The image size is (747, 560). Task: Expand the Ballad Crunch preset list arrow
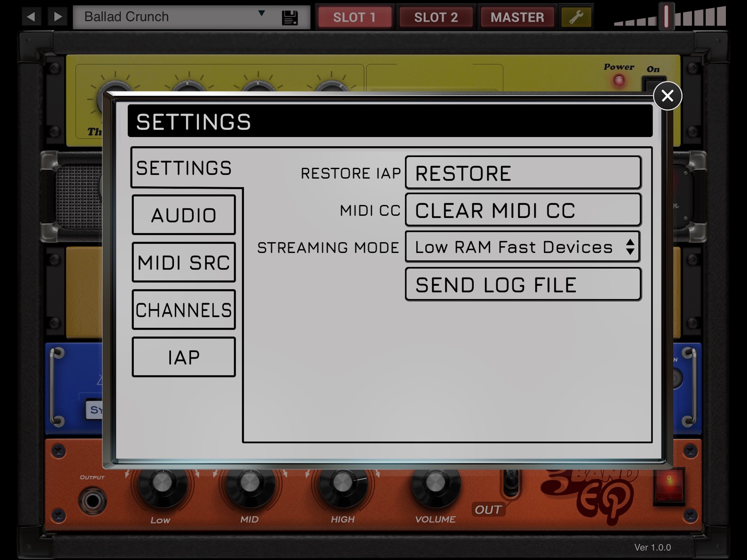pos(261,13)
